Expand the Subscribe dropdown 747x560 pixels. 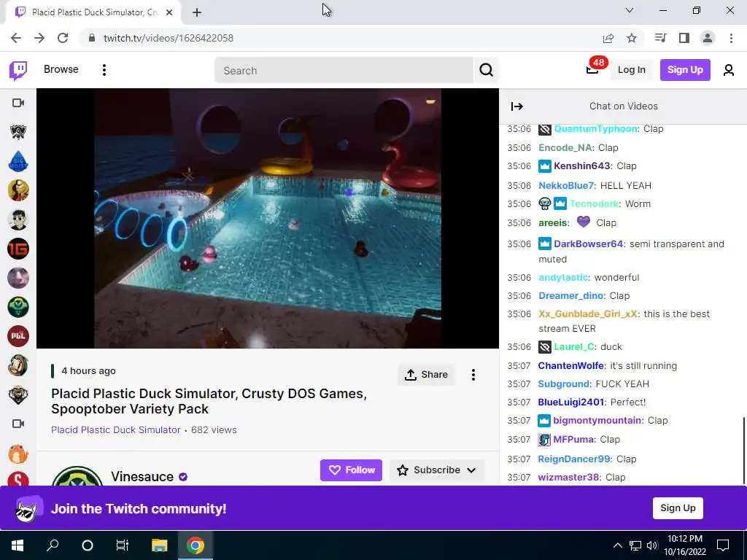click(471, 470)
